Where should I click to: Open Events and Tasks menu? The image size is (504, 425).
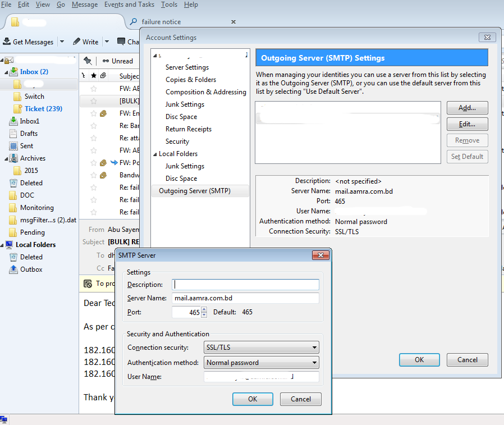tap(129, 4)
